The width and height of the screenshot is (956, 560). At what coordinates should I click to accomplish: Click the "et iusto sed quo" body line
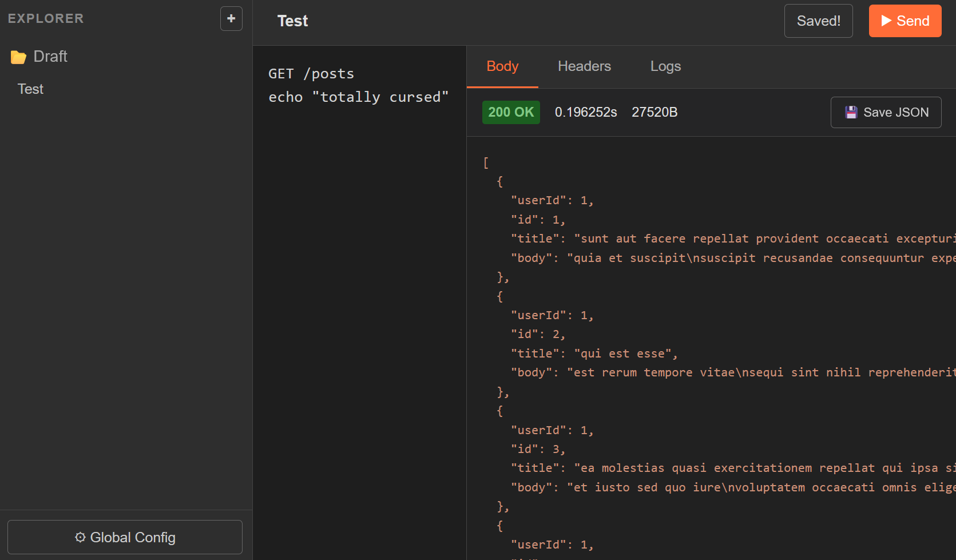tap(733, 487)
